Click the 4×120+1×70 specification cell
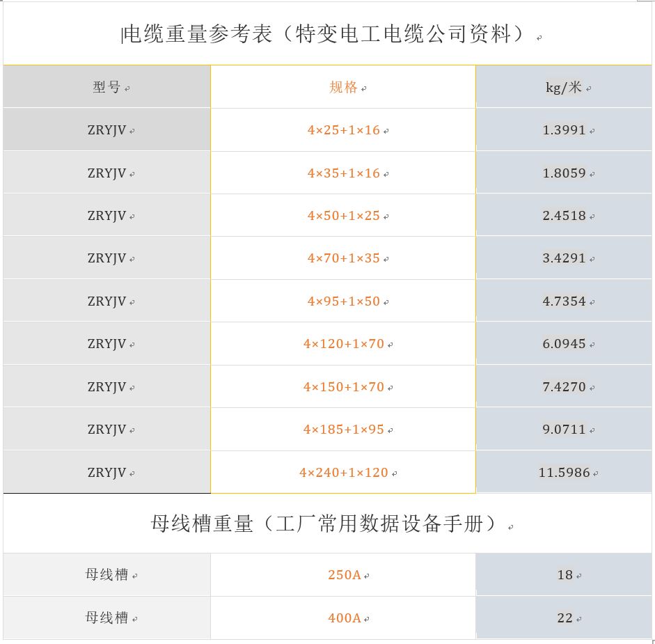Screen dimensions: 655x644 pos(344,344)
